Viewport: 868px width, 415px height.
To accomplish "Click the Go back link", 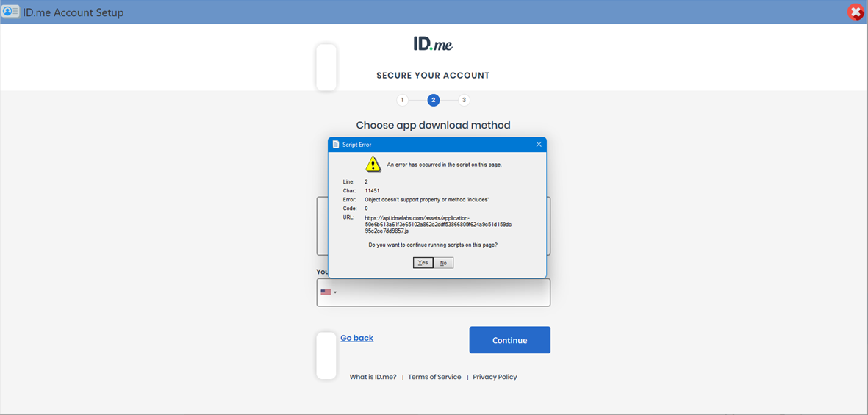I will pos(357,338).
